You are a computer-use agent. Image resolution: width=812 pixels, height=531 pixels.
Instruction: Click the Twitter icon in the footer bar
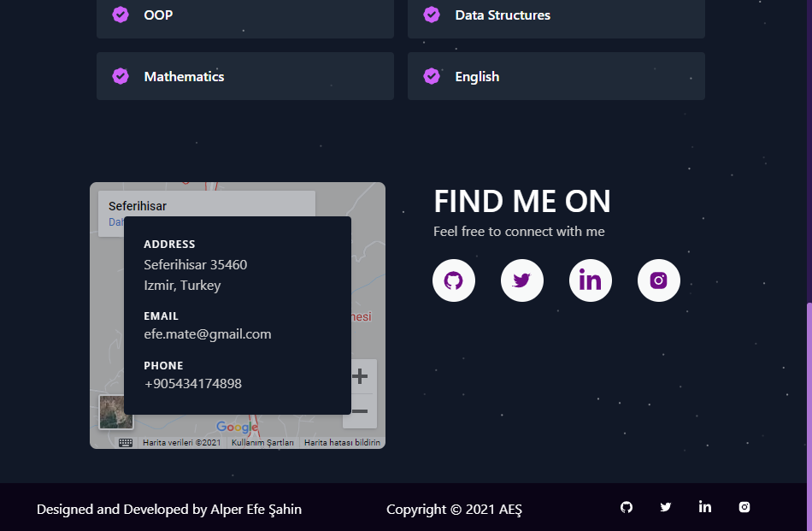pyautogui.click(x=666, y=507)
